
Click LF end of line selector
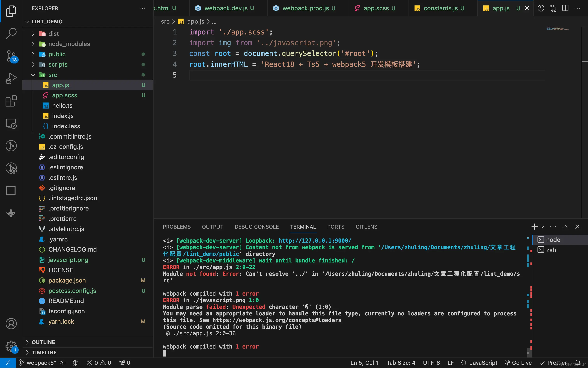pyautogui.click(x=451, y=363)
